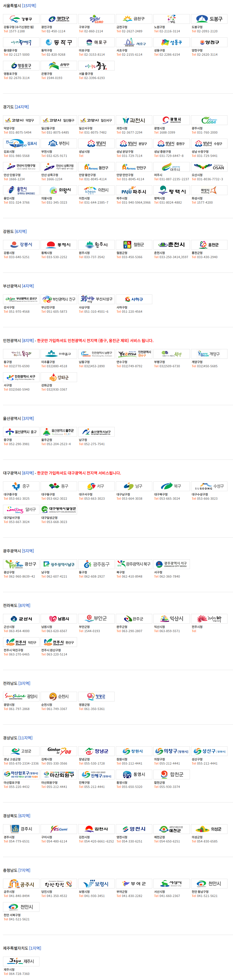
Task: Select the 통영시 logo
Action: [x=134, y=775]
